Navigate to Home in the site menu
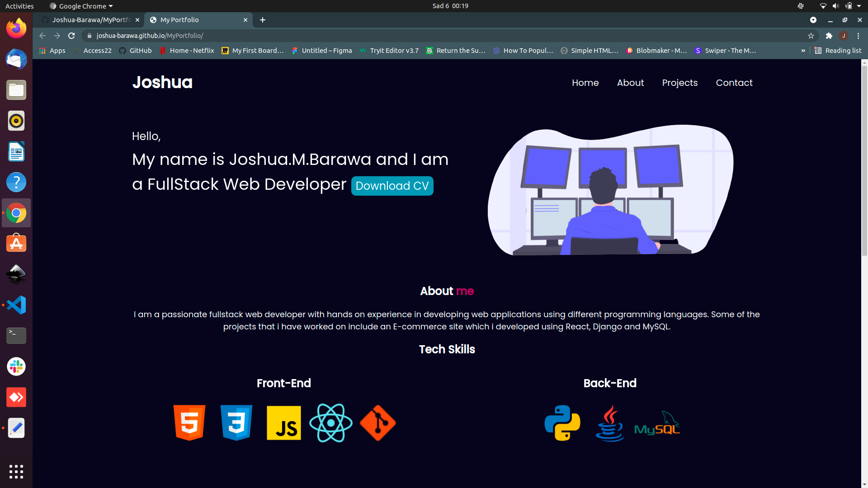Image resolution: width=868 pixels, height=488 pixels. coord(585,83)
